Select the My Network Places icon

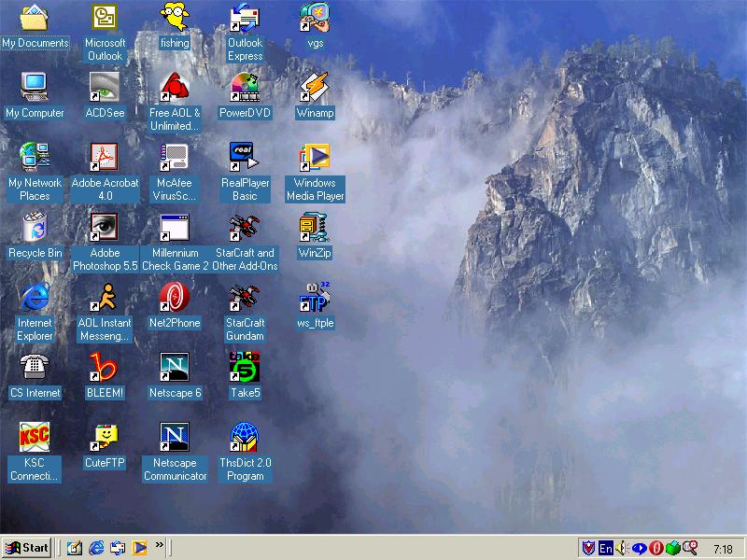pyautogui.click(x=35, y=157)
